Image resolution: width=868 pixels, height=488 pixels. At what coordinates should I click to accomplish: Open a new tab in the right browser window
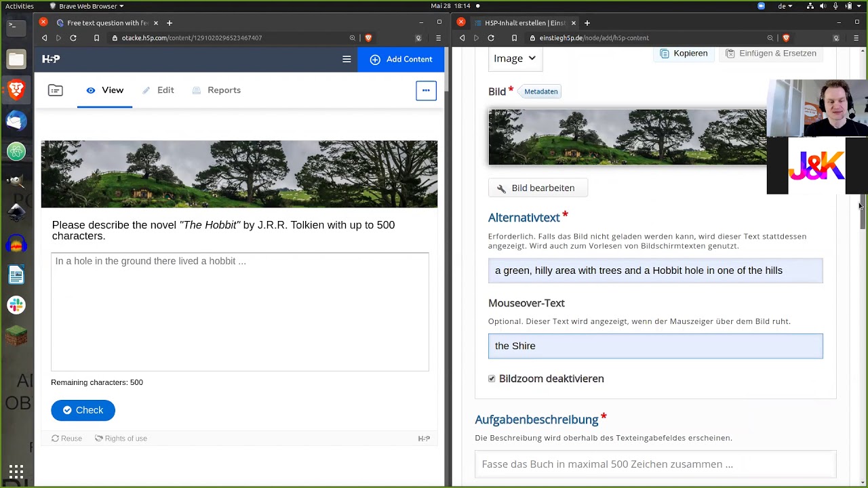(x=587, y=23)
